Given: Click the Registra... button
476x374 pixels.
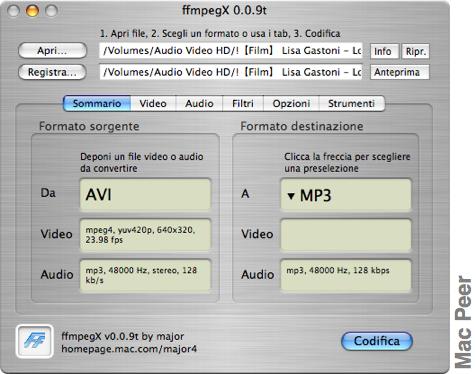Looking at the screenshot, I should click(x=52, y=72).
